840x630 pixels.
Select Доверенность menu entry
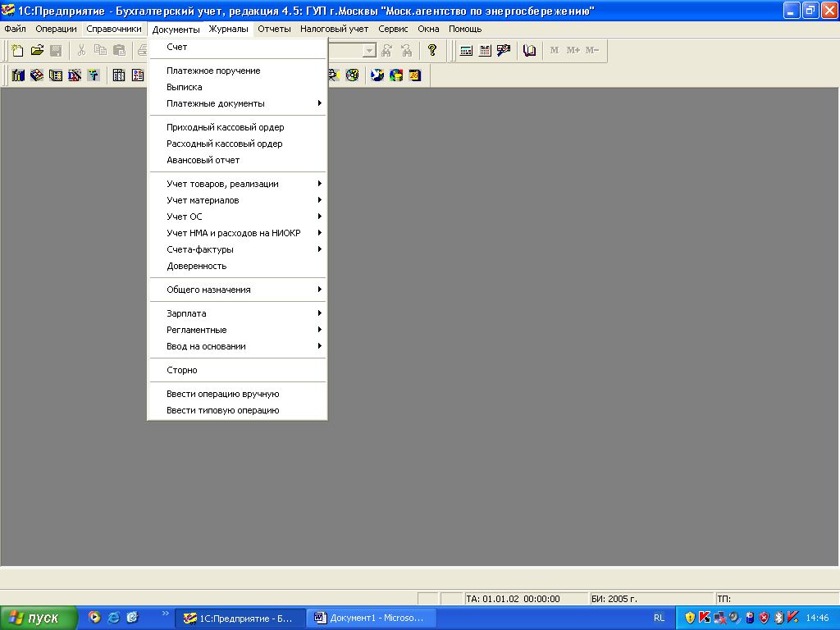tap(237, 267)
